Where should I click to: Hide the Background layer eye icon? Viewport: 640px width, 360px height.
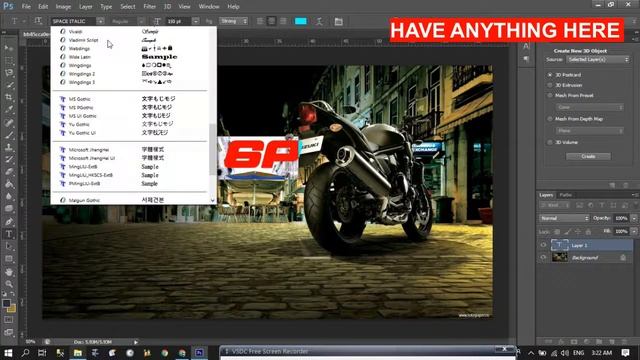[x=543, y=258]
